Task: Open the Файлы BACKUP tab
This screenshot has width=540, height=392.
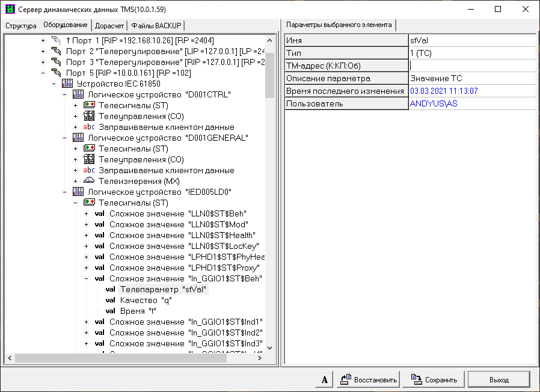Action: (158, 25)
